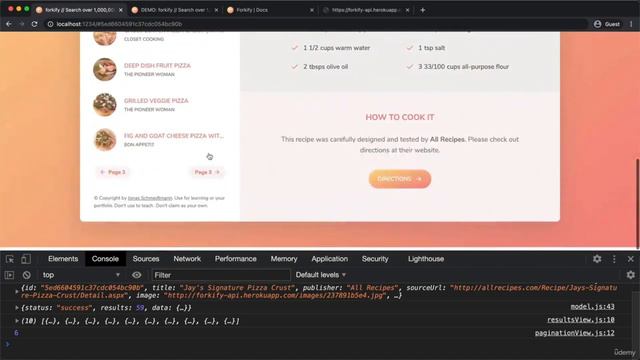Screen dimensions: 640x360
Task: Click the All Recipes publisher text
Action: tap(447, 139)
